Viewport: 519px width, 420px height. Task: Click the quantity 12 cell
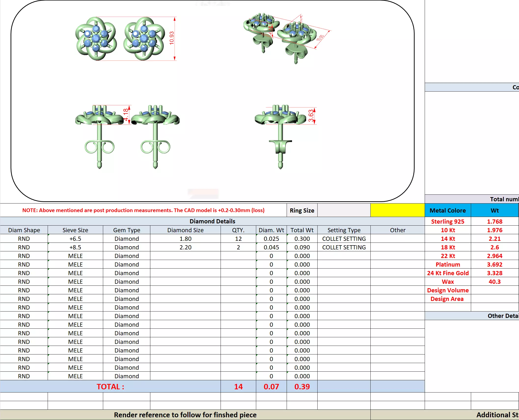[x=238, y=239]
